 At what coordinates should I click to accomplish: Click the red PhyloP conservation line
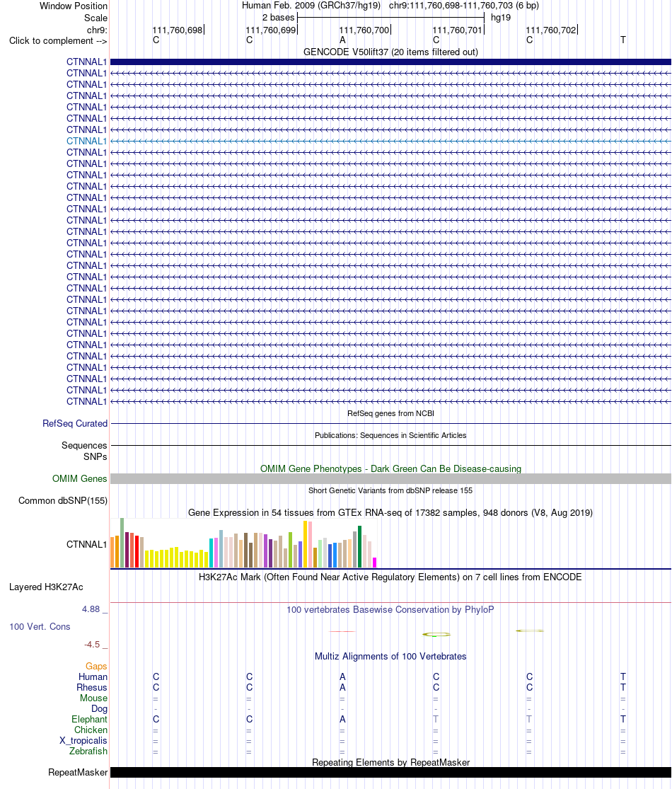[x=342, y=631]
